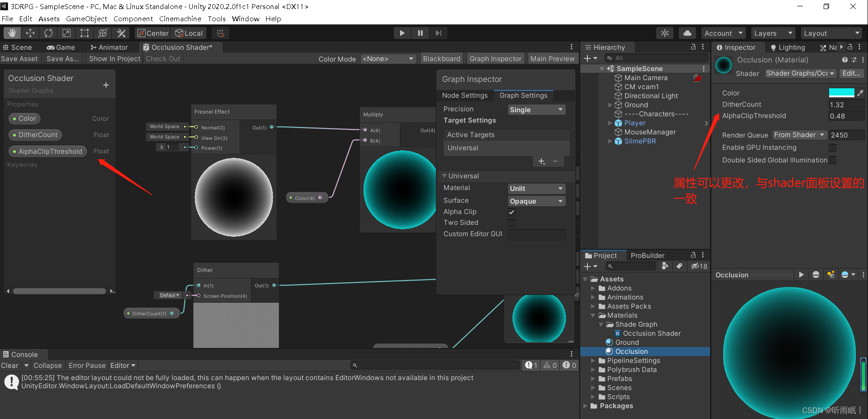Add an active target with plus
Viewport: 868px width, 419px height.
click(x=542, y=162)
